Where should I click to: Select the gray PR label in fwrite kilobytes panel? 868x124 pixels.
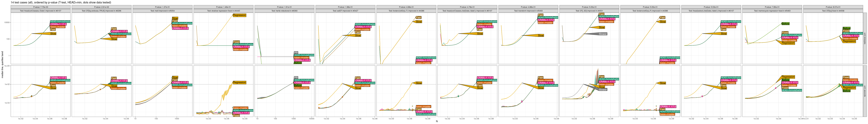point(296,53)
